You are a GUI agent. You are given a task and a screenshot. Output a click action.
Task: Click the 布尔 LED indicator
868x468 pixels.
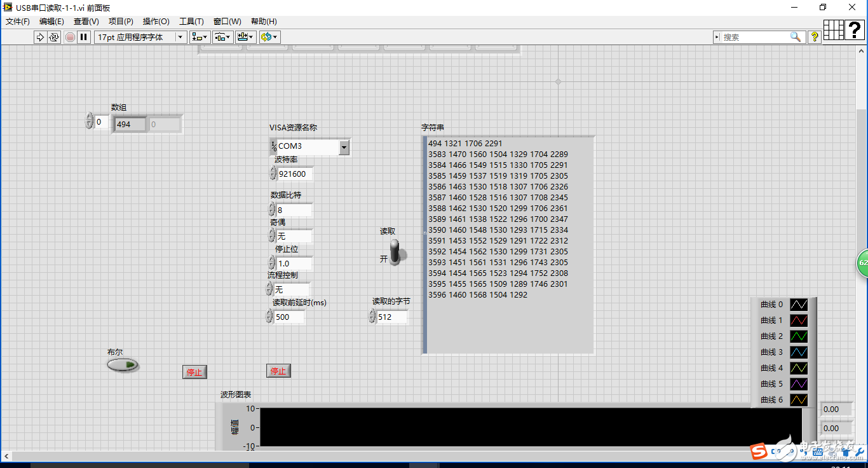tap(123, 365)
